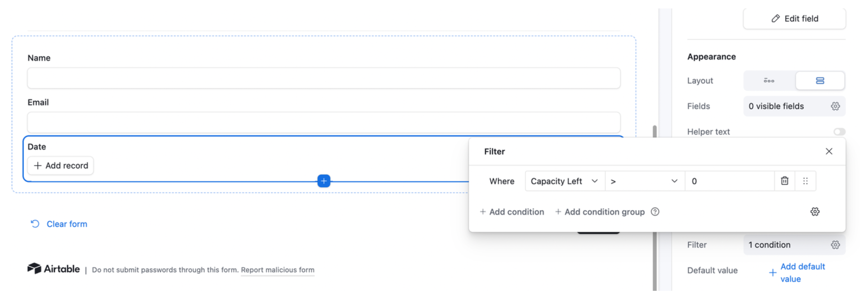Click the Email input field
868x299 pixels.
(x=324, y=122)
